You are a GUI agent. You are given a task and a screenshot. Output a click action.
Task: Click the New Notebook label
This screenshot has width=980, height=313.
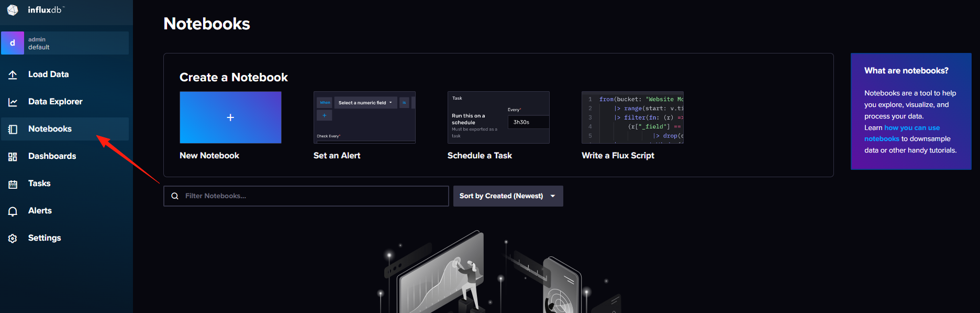point(209,156)
